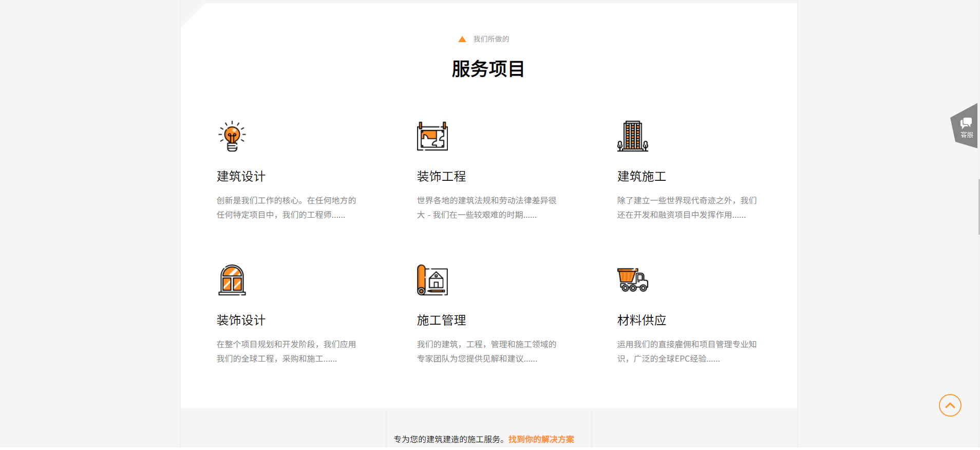Click the blueprint icon for 装饰工程
980x450 pixels.
point(432,136)
